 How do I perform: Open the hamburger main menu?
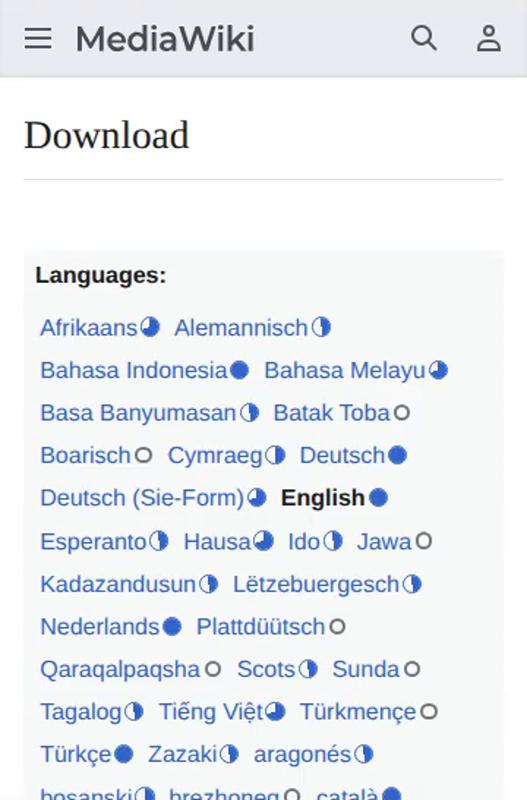(x=38, y=38)
